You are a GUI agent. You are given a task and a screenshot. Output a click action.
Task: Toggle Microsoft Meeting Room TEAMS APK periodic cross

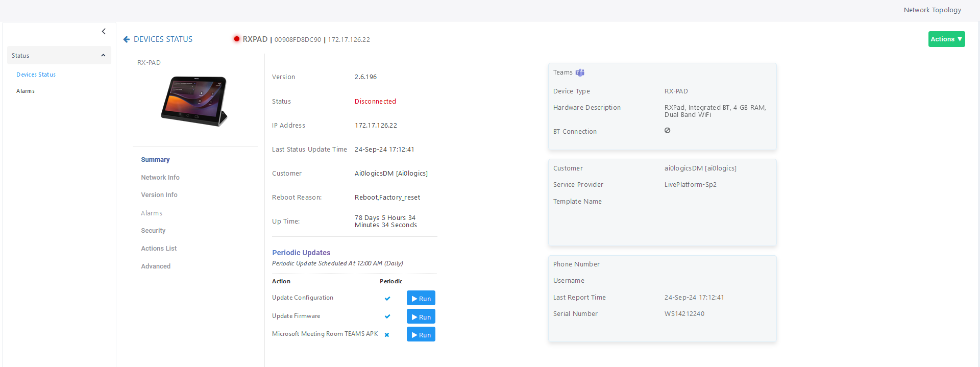[387, 335]
